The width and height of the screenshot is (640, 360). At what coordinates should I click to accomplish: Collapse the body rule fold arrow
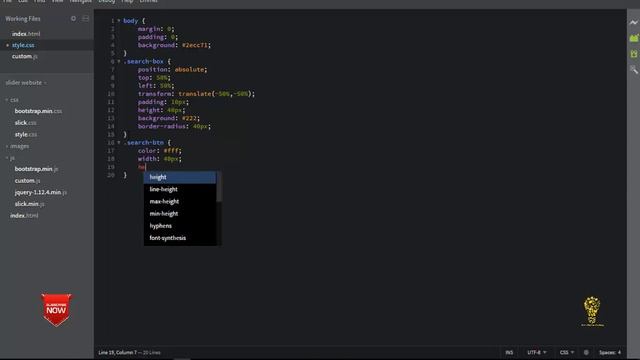[x=119, y=20]
